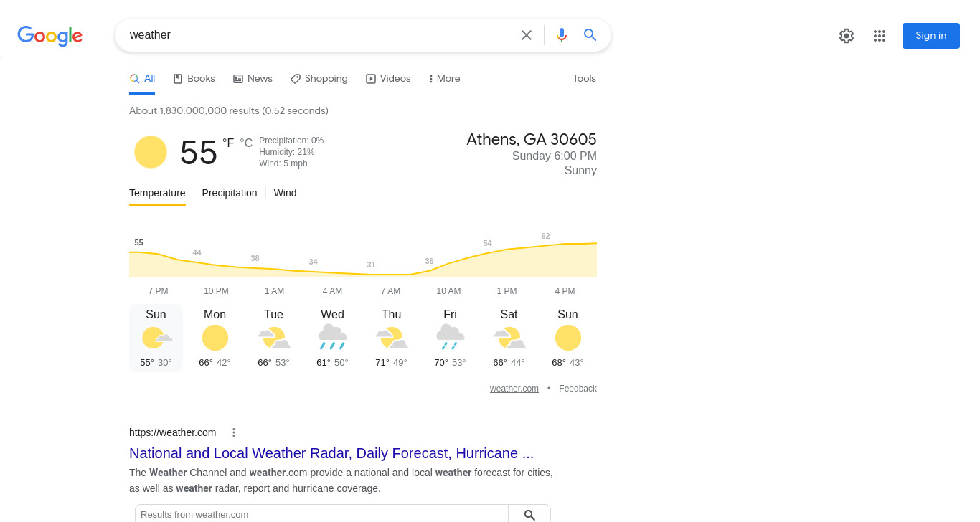Image resolution: width=980 pixels, height=522 pixels.
Task: Open options dots next to weather.com URL
Action: click(x=233, y=432)
